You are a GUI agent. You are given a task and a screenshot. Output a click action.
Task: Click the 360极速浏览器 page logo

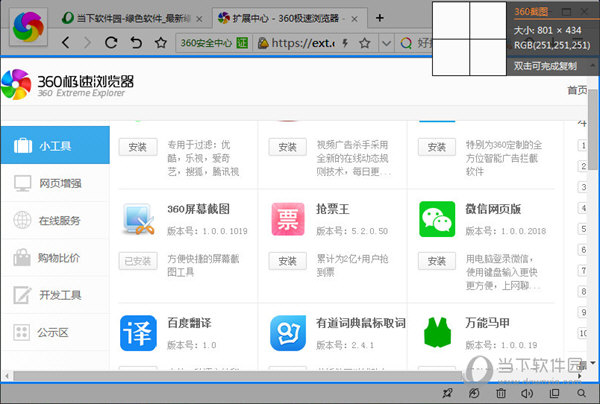pos(67,85)
